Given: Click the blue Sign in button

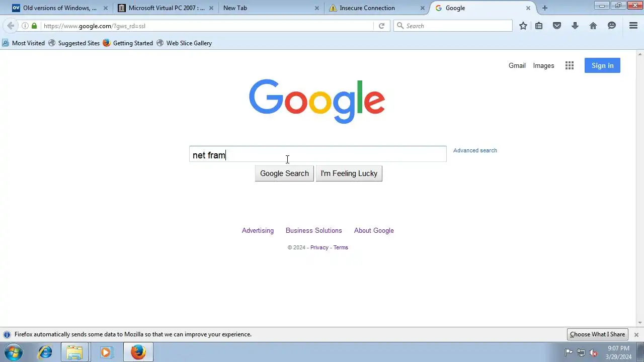Looking at the screenshot, I should pos(602,65).
